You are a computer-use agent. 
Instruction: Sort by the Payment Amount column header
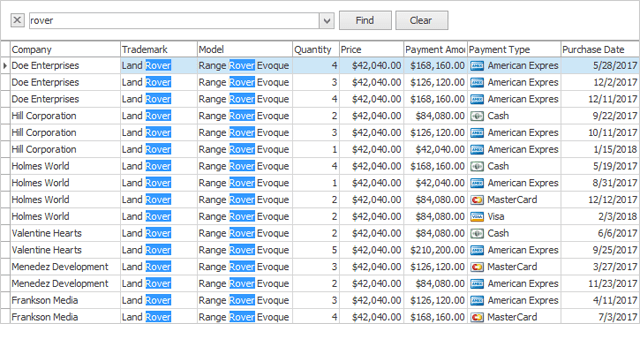[x=435, y=49]
